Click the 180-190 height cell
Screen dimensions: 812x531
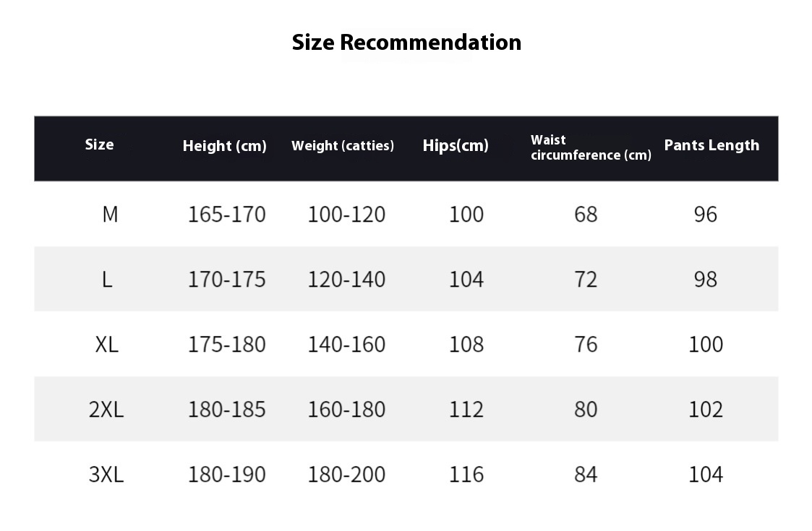tap(227, 475)
